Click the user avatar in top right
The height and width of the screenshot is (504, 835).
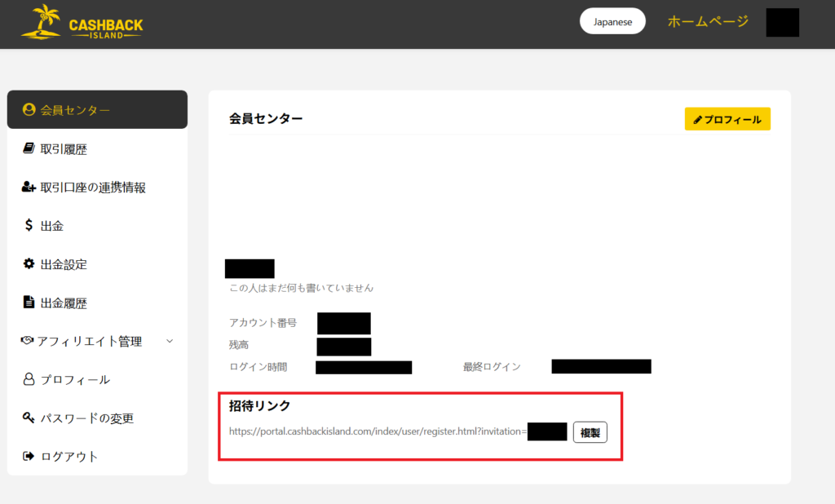[782, 23]
